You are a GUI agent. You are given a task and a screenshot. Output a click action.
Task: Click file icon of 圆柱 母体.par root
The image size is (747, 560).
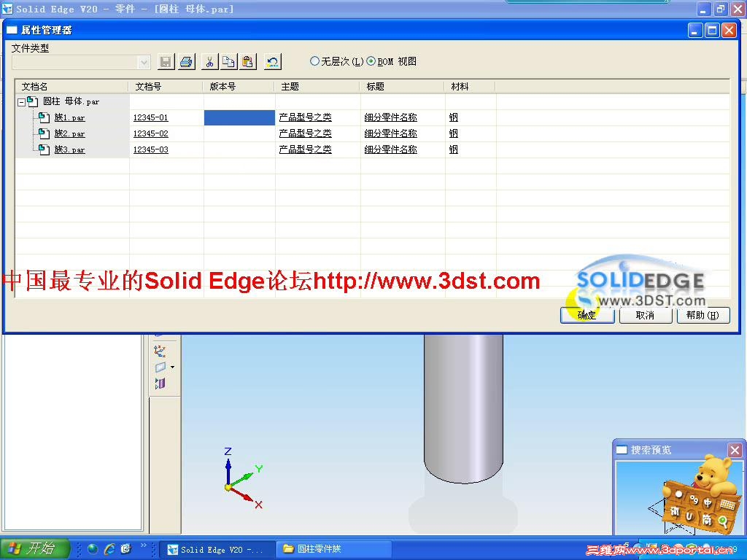[x=32, y=101]
